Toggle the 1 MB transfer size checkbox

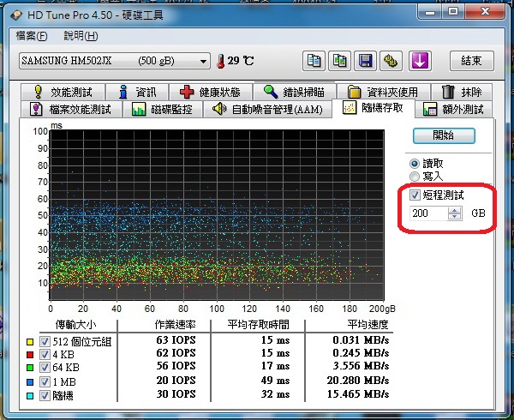45,382
